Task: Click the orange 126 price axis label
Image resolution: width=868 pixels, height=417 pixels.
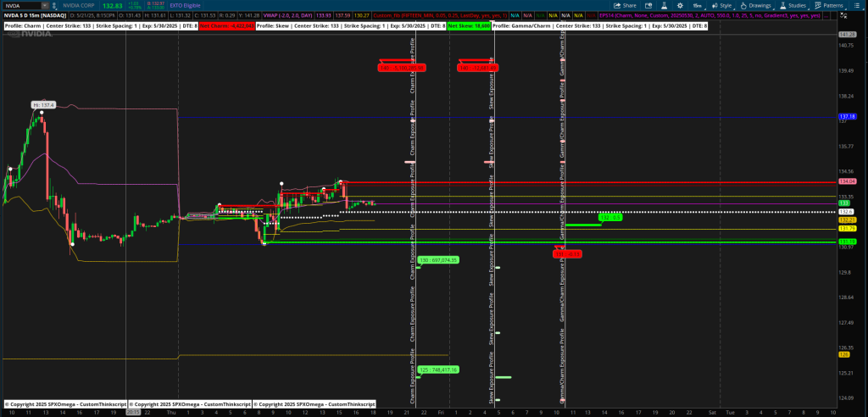Action: pos(844,354)
